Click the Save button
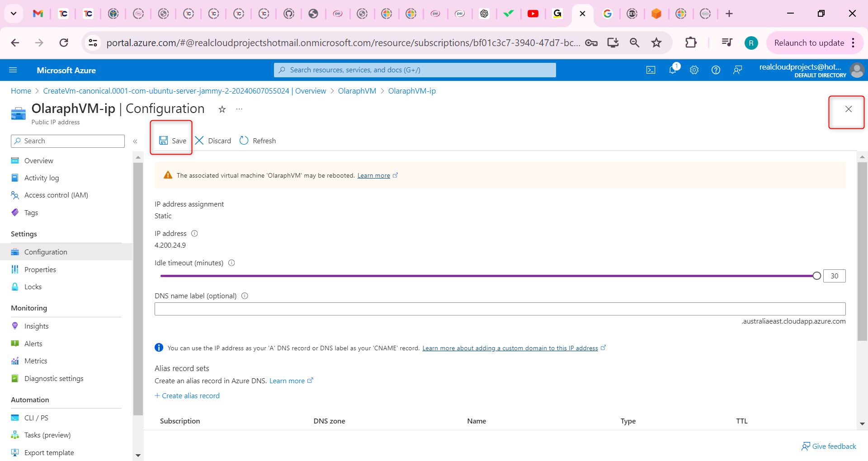868x461 pixels. pos(172,141)
